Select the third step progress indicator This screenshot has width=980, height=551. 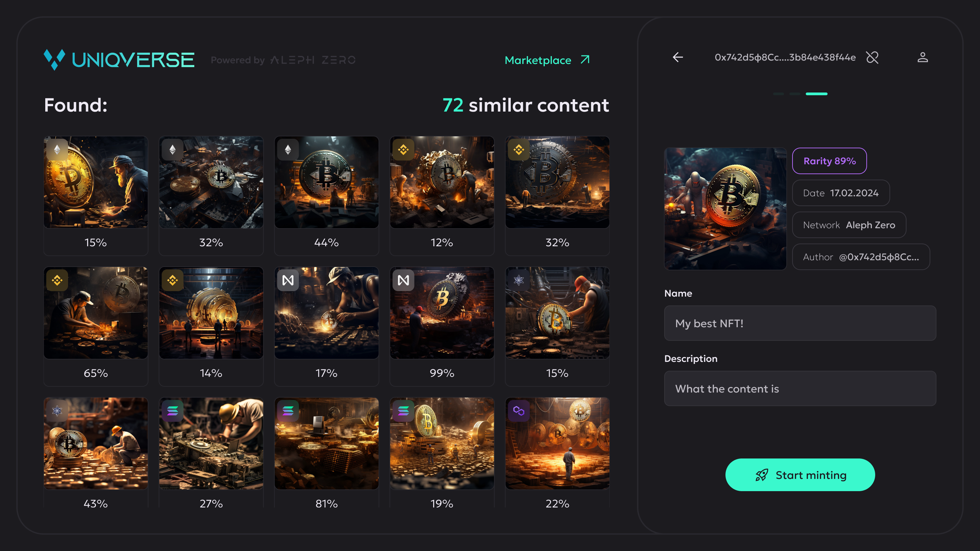point(816,94)
